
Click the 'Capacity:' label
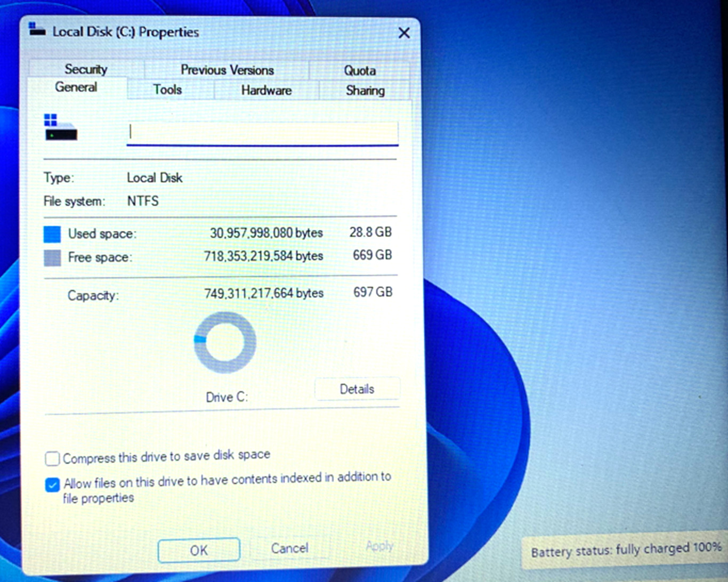click(93, 295)
